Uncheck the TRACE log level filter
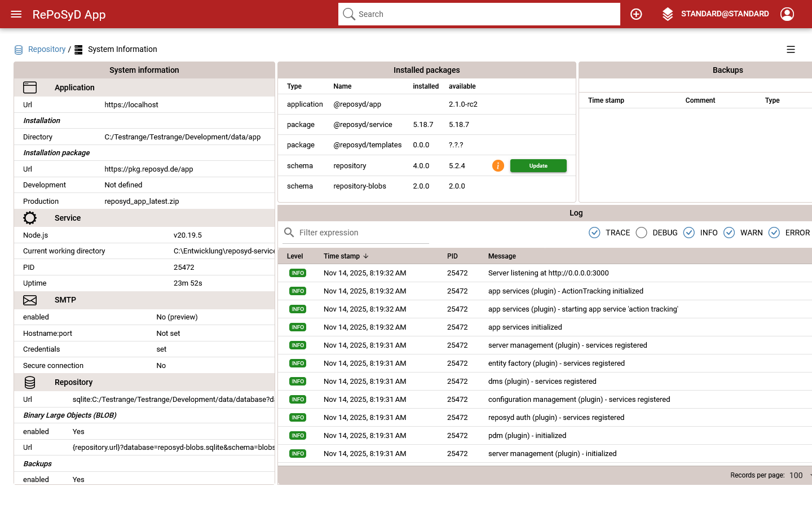 pos(594,233)
